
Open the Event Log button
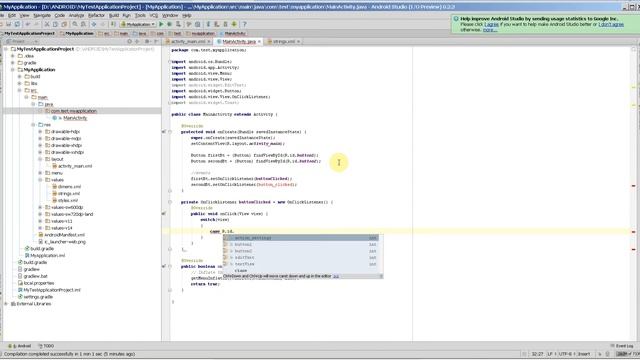click(622, 346)
